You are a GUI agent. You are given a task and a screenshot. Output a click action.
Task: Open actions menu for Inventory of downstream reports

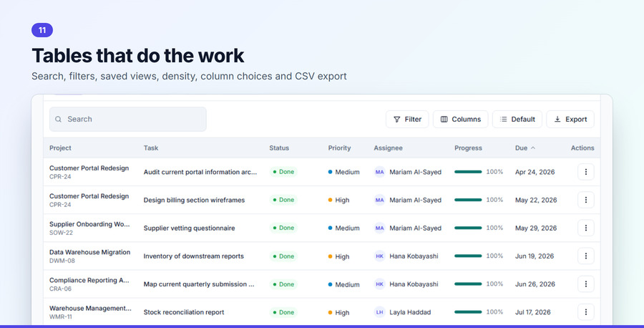(585, 256)
